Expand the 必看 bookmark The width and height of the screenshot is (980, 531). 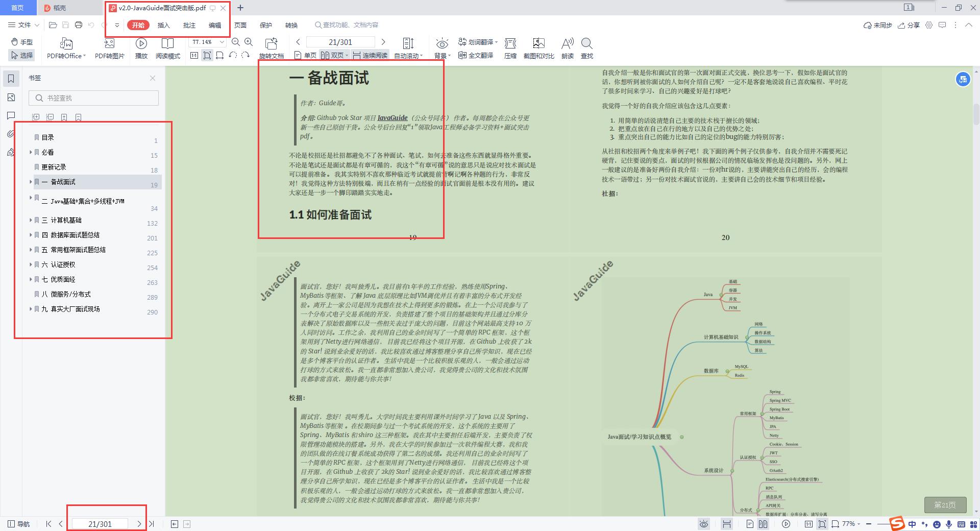(x=31, y=152)
